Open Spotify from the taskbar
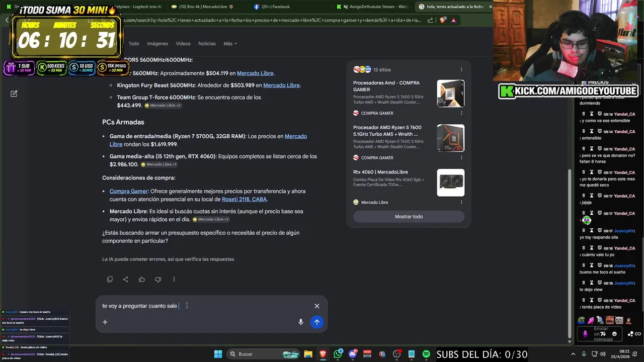Screen dimensions: 644x362 click(x=426, y=354)
